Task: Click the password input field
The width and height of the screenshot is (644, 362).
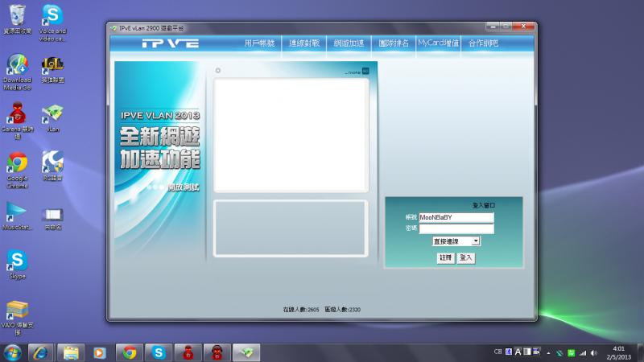Action: point(456,228)
